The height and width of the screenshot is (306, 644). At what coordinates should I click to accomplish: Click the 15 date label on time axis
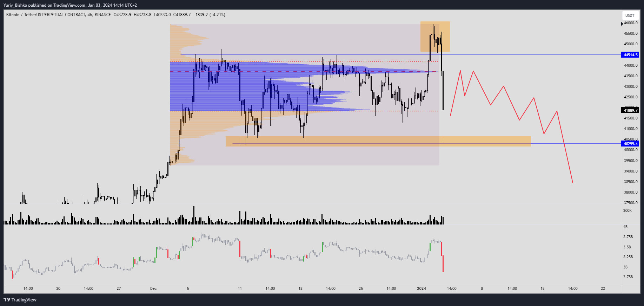tap(543, 289)
